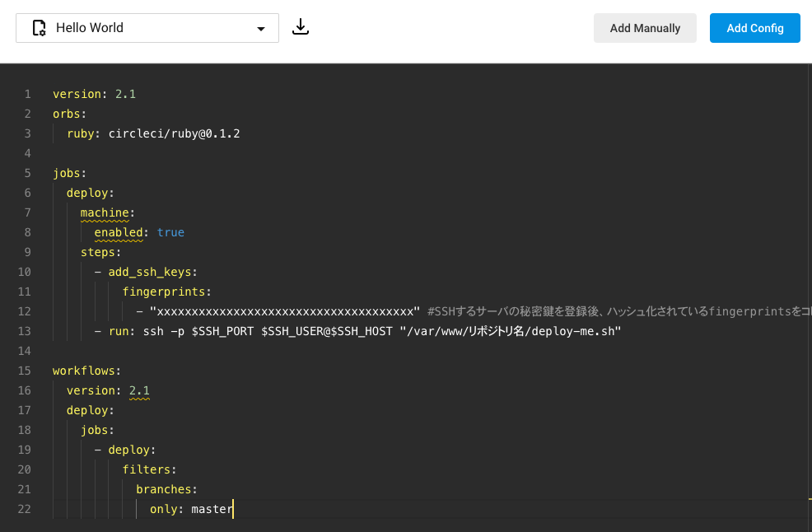Viewport: 812px width, 532px height.
Task: Click the 'add_ssh_keys:' step
Action: [153, 272]
